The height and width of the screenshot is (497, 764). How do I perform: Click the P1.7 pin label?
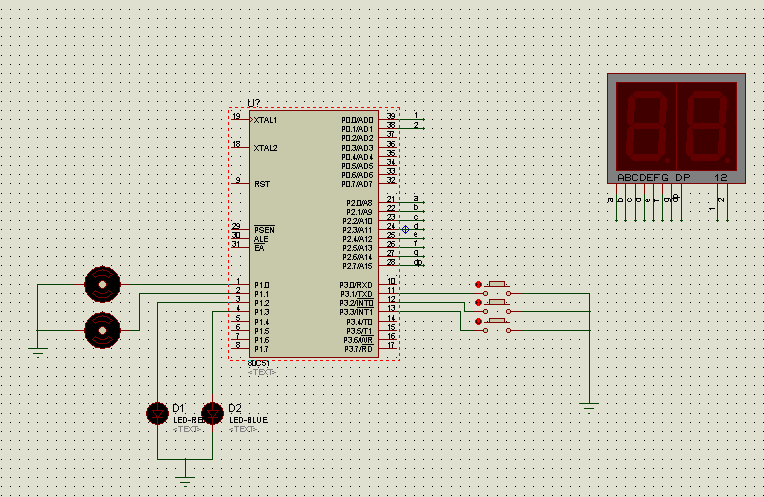[261, 349]
